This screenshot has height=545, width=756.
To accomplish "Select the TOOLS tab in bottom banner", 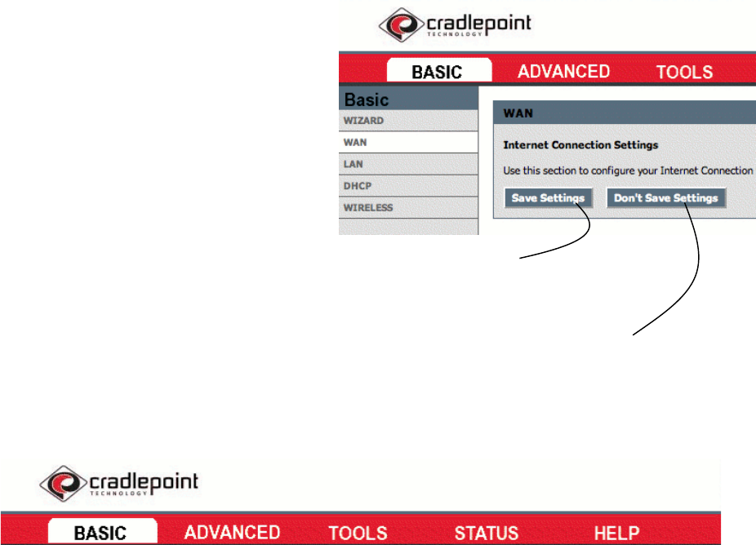I will point(358,533).
